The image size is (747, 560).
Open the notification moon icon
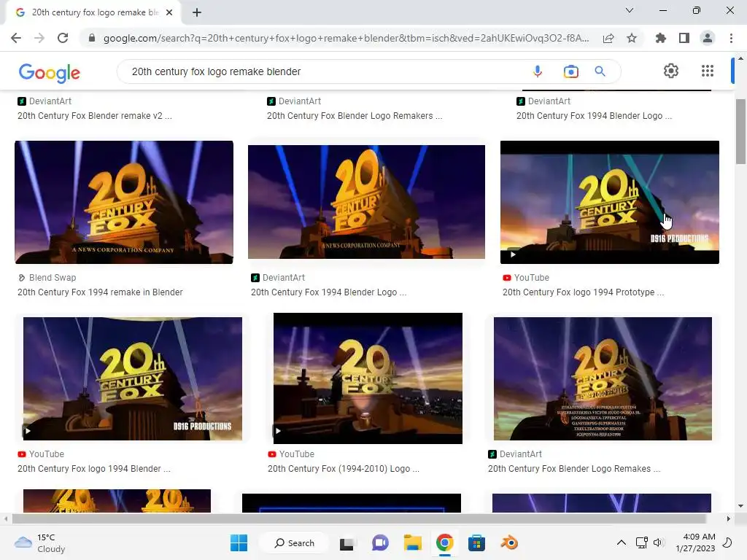click(x=727, y=542)
